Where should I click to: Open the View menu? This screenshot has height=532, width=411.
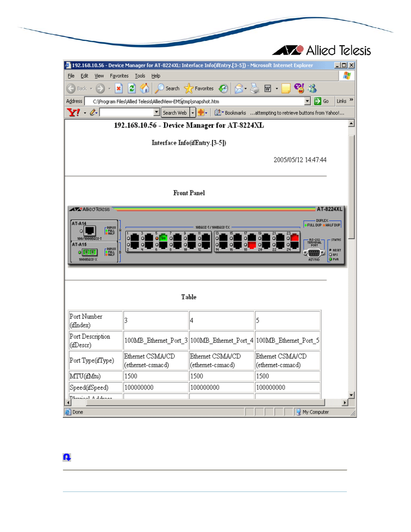[x=99, y=76]
